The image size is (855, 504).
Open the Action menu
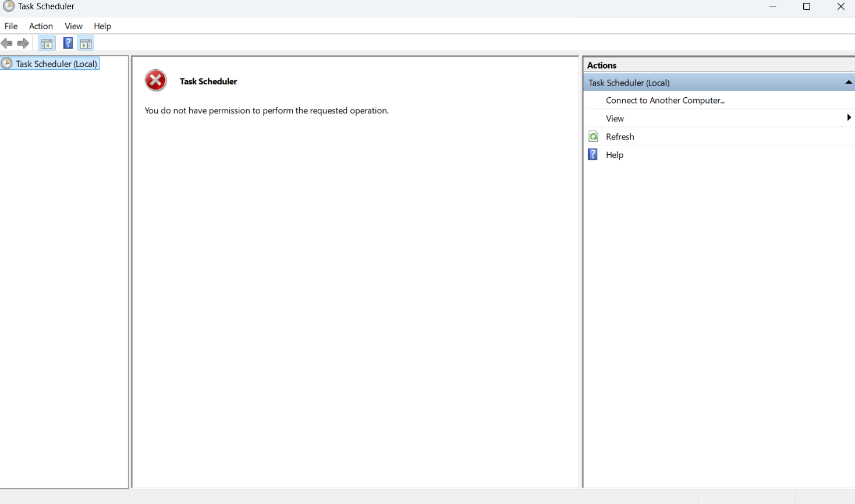41,26
